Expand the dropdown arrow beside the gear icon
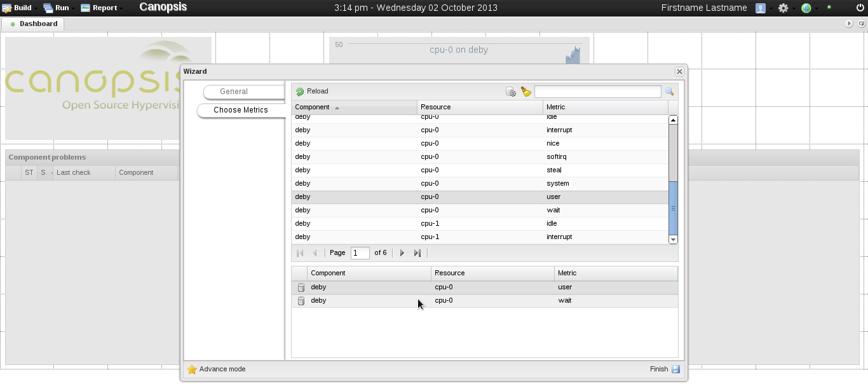The width and height of the screenshot is (868, 386). 794,8
